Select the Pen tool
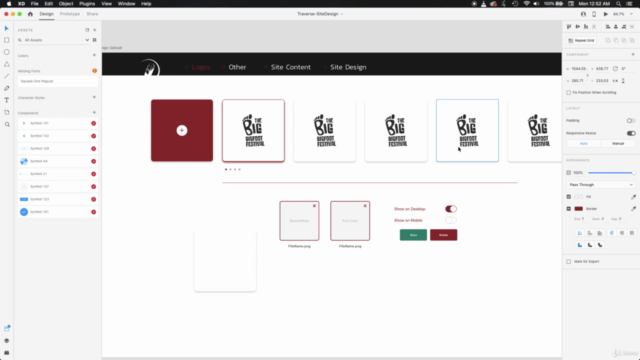Image resolution: width=640 pixels, height=360 pixels. click(x=7, y=88)
